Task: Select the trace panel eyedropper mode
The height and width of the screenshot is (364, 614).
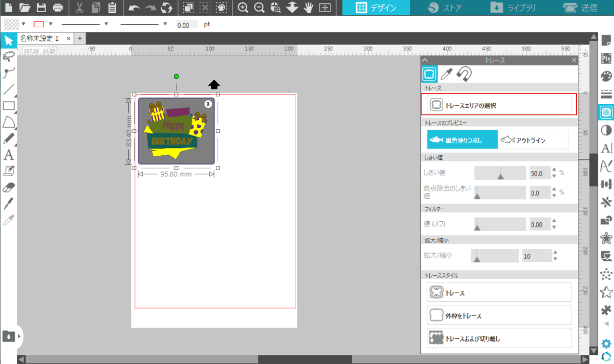Action: [x=446, y=74]
